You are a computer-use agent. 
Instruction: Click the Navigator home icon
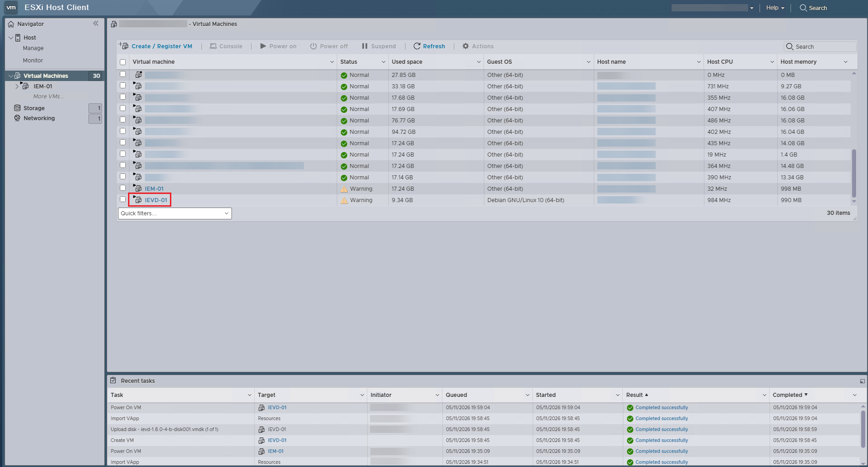pos(11,24)
